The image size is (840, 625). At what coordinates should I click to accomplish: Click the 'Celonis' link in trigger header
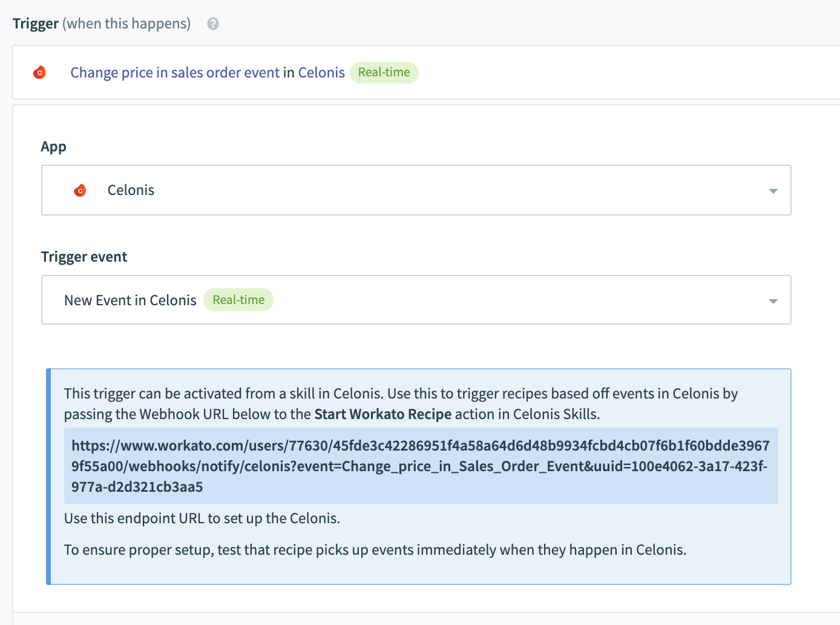(321, 73)
